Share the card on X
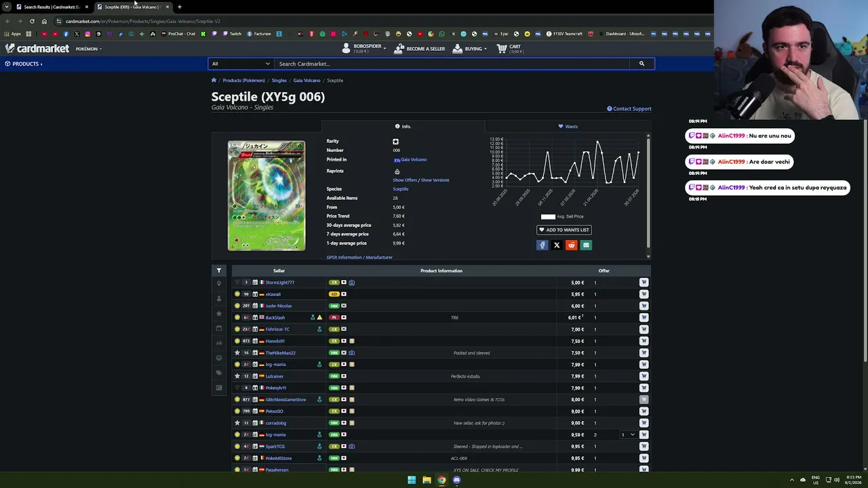868x488 pixels. pos(557,245)
